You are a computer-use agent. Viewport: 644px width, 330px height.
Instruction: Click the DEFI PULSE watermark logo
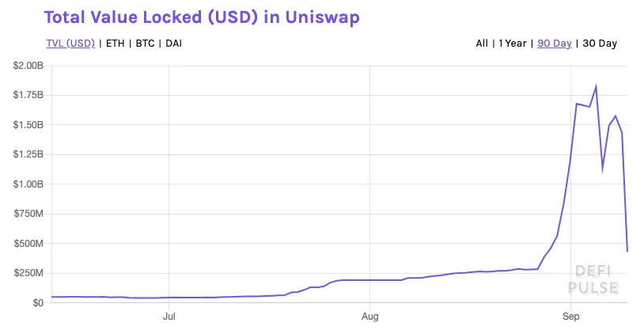pos(593,279)
